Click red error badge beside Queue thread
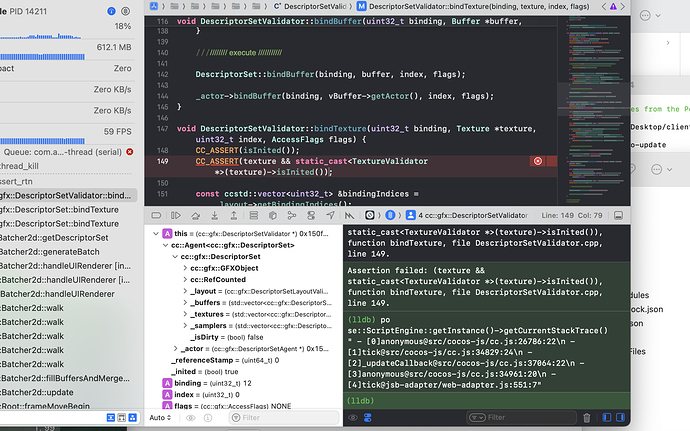Screen dimensions: 690x431 click(x=130, y=152)
